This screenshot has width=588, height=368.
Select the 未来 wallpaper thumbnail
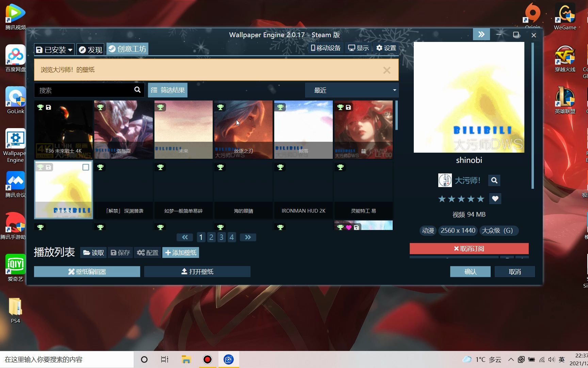[183, 129]
